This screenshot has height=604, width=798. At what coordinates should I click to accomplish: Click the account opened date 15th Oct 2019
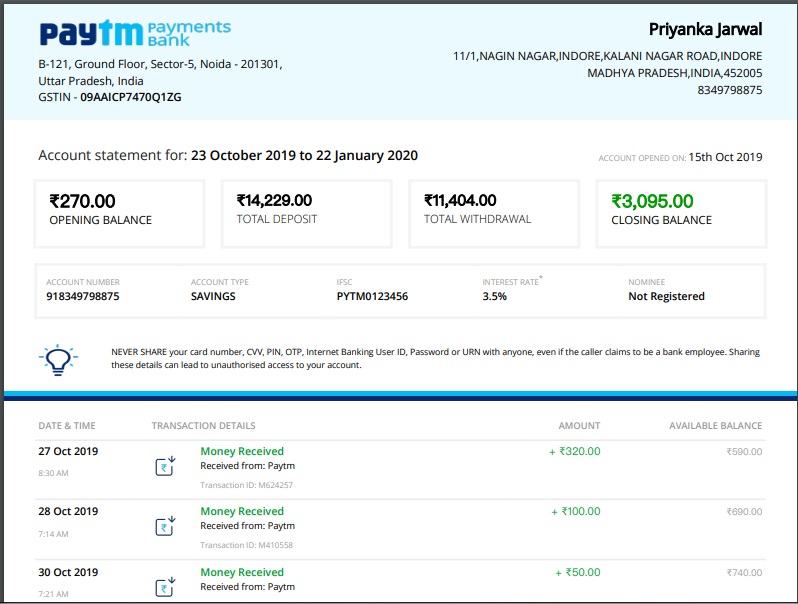point(726,157)
